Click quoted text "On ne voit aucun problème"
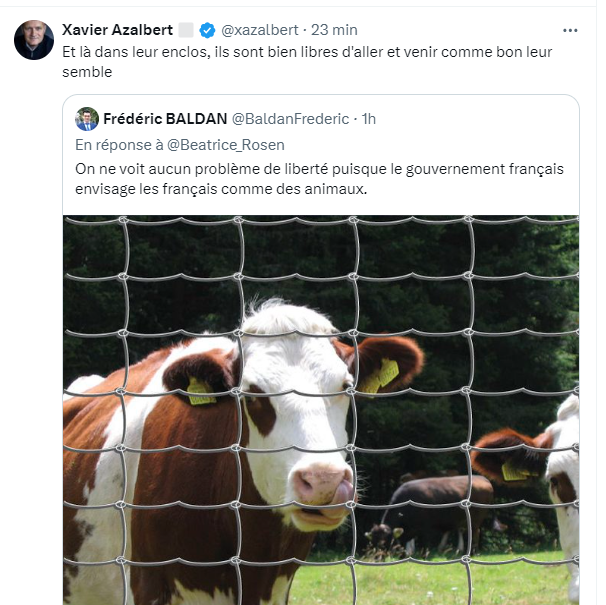This screenshot has width=606, height=605. [166, 168]
